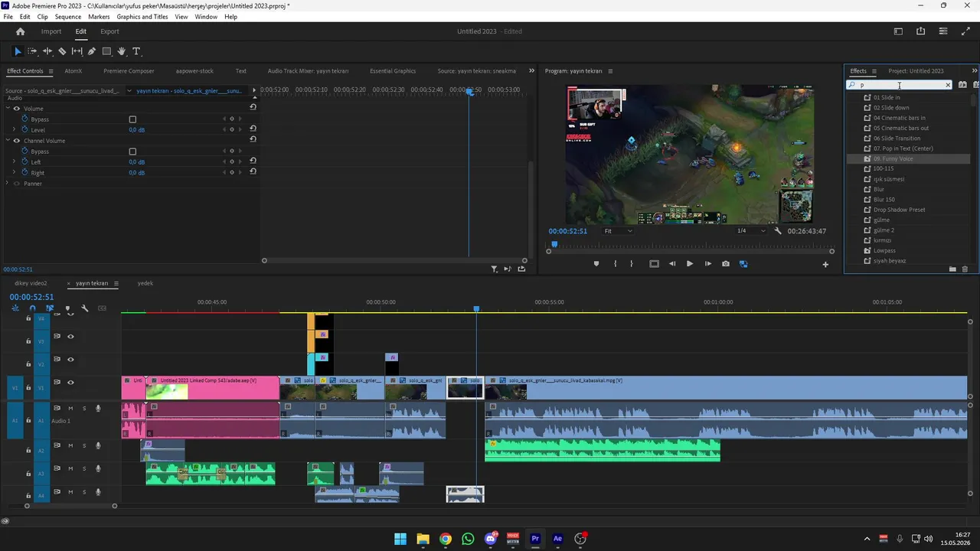Click the Effects search field

899,85
